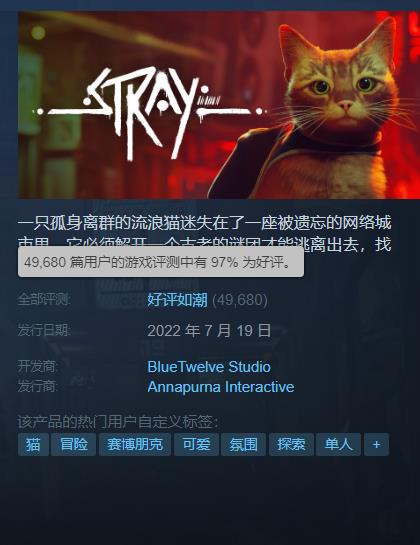
Task: Choose the 可爱 tag
Action: click(196, 444)
